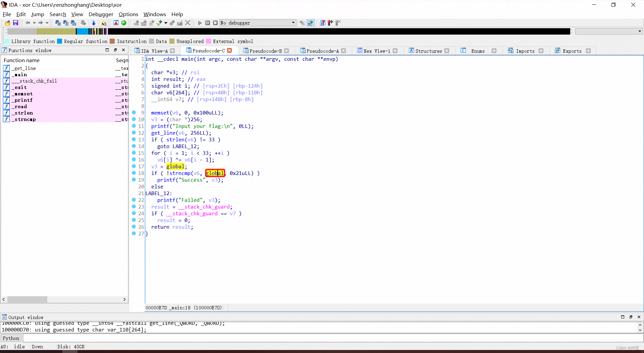Switch to the Python command line
644x353 pixels.
click(x=11, y=338)
